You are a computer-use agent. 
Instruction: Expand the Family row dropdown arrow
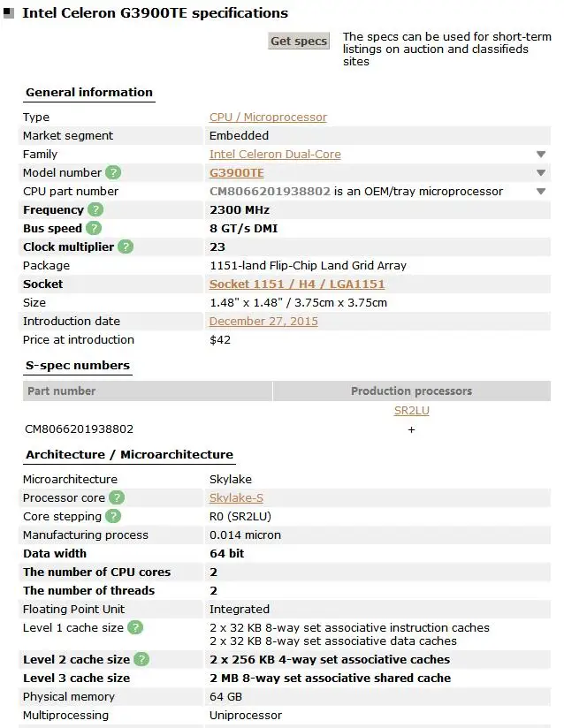tap(541, 155)
